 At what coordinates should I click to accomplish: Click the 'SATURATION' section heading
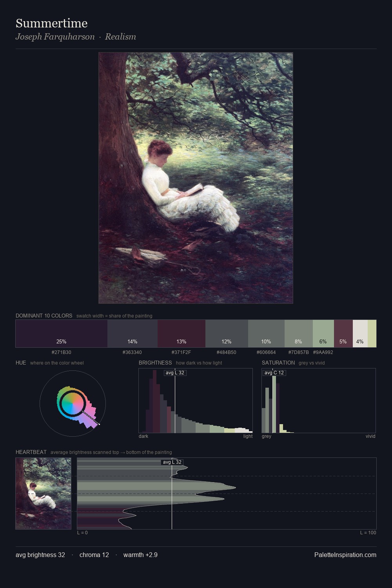[x=278, y=363]
